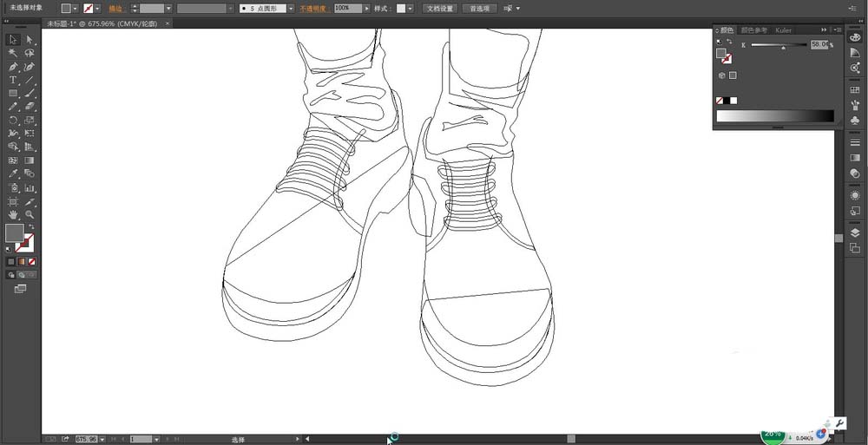Pick a shade from the grayscale spectrum bar
868x445 pixels.
[x=775, y=115]
